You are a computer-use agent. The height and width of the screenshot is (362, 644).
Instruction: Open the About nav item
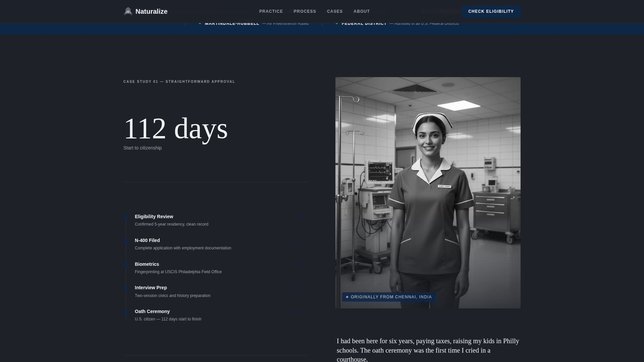(362, 11)
